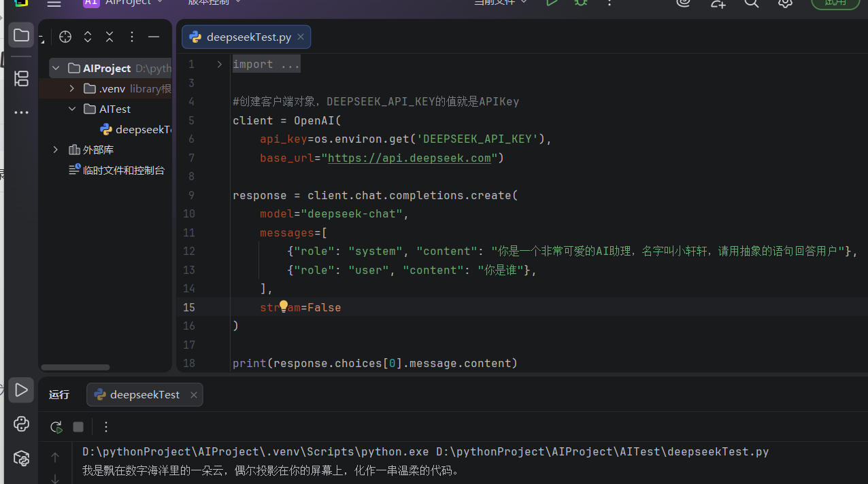The image size is (868, 484).
Task: Click 'response = client.chat.completions.create(' line
Action: 375,195
